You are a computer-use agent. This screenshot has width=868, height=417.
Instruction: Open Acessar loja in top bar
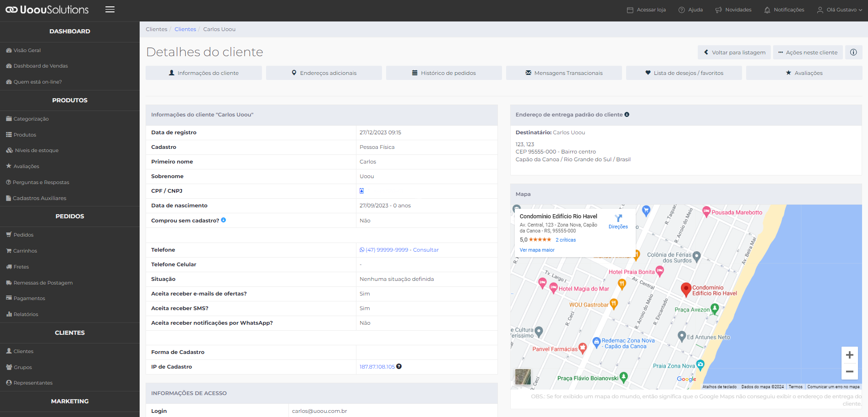pyautogui.click(x=646, y=10)
